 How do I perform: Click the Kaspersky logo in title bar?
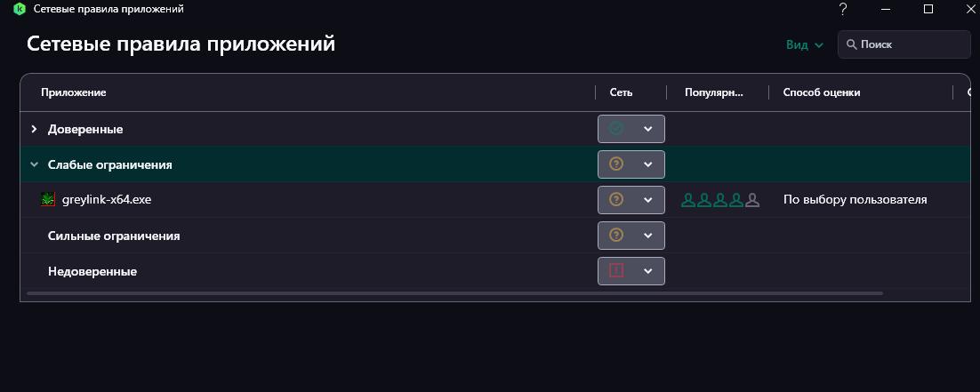point(19,9)
